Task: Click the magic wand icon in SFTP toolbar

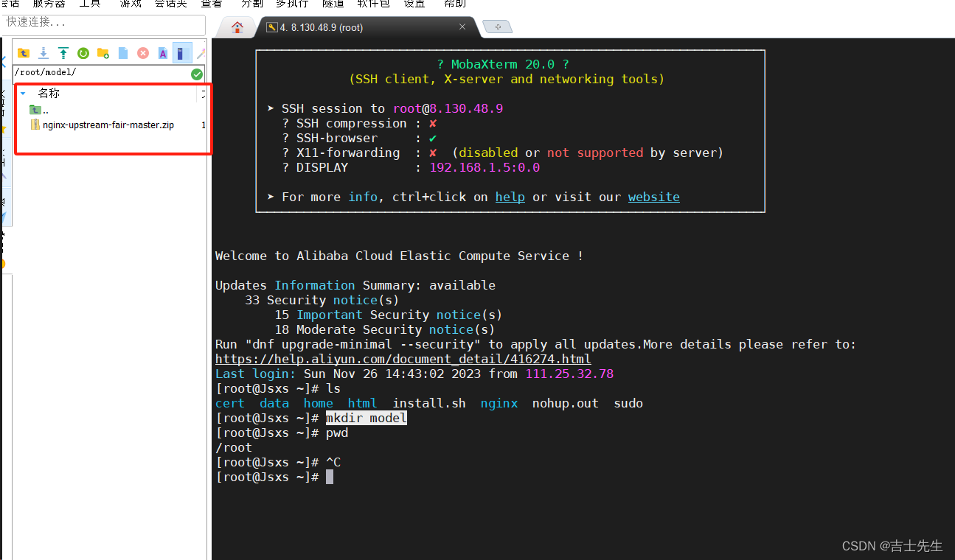Action: [x=201, y=53]
